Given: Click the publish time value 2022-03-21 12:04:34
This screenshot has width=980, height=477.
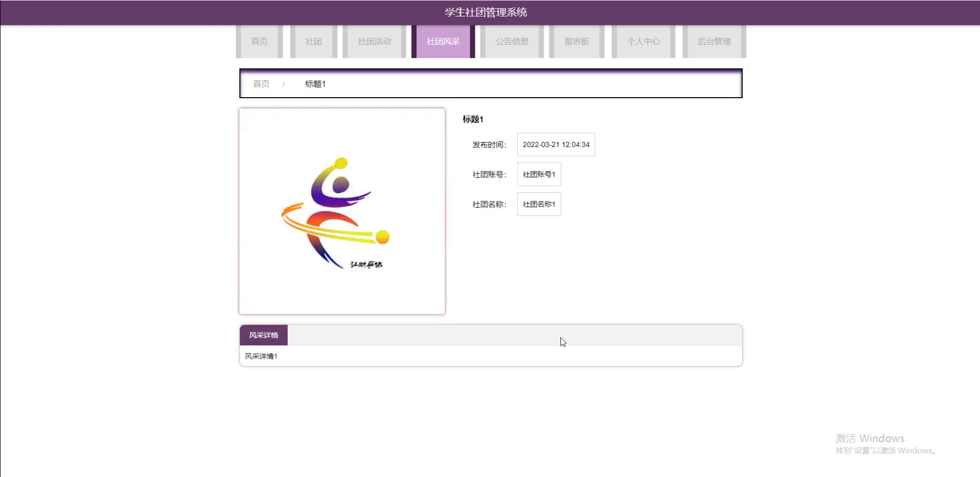Looking at the screenshot, I should (x=556, y=144).
